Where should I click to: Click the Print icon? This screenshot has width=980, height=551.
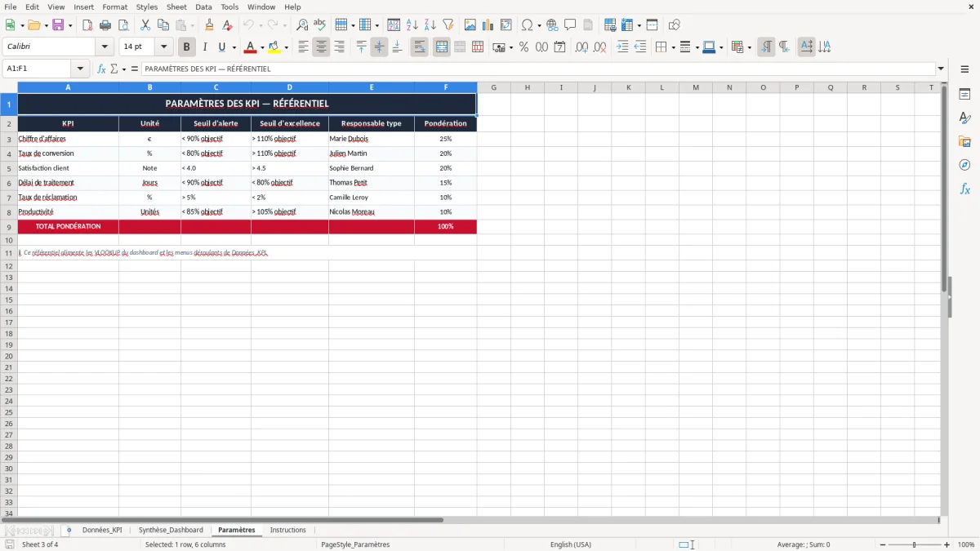click(105, 25)
